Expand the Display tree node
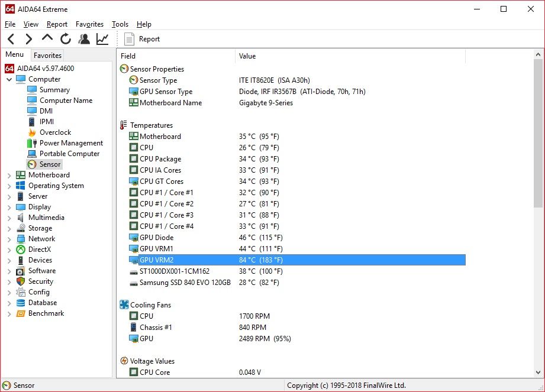The width and height of the screenshot is (545, 392). [x=9, y=208]
